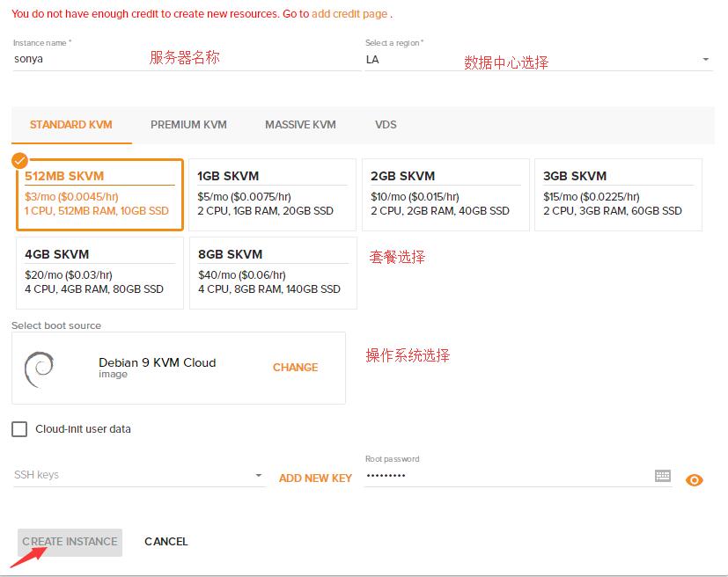Expand the Select a region dropdown arrow

705,60
